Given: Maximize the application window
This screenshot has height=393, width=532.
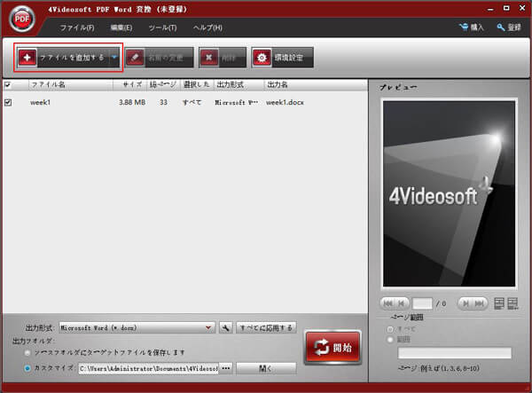Looking at the screenshot, I should (x=506, y=8).
